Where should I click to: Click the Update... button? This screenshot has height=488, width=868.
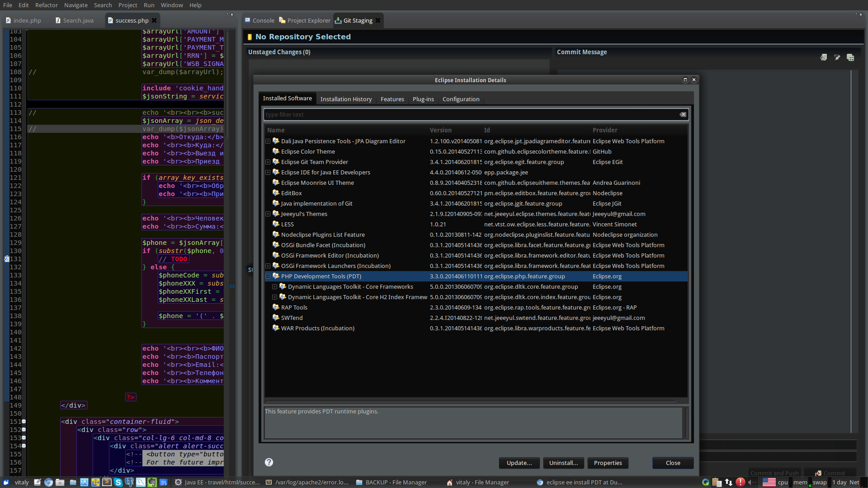(x=519, y=463)
